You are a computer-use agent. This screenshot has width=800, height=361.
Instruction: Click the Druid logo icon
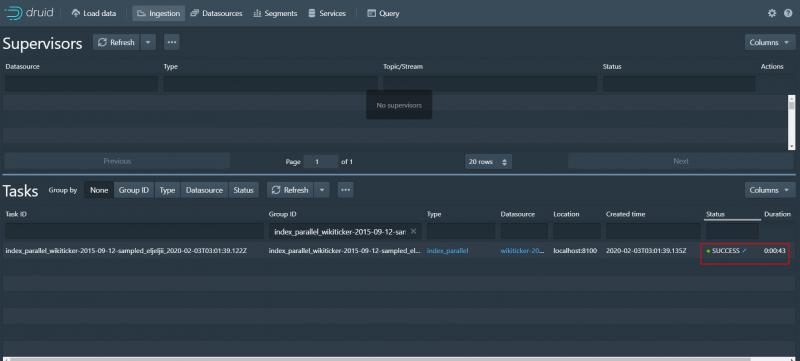click(12, 13)
